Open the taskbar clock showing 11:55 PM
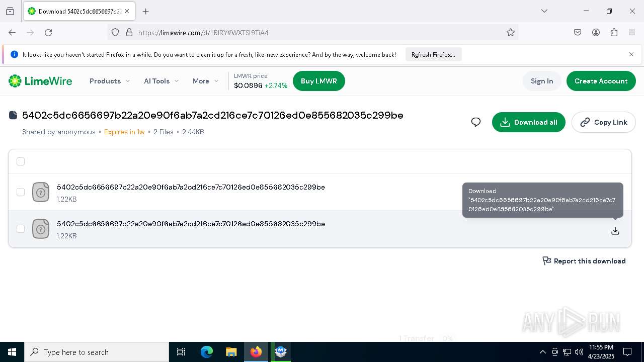This screenshot has height=362, width=644. [601, 352]
